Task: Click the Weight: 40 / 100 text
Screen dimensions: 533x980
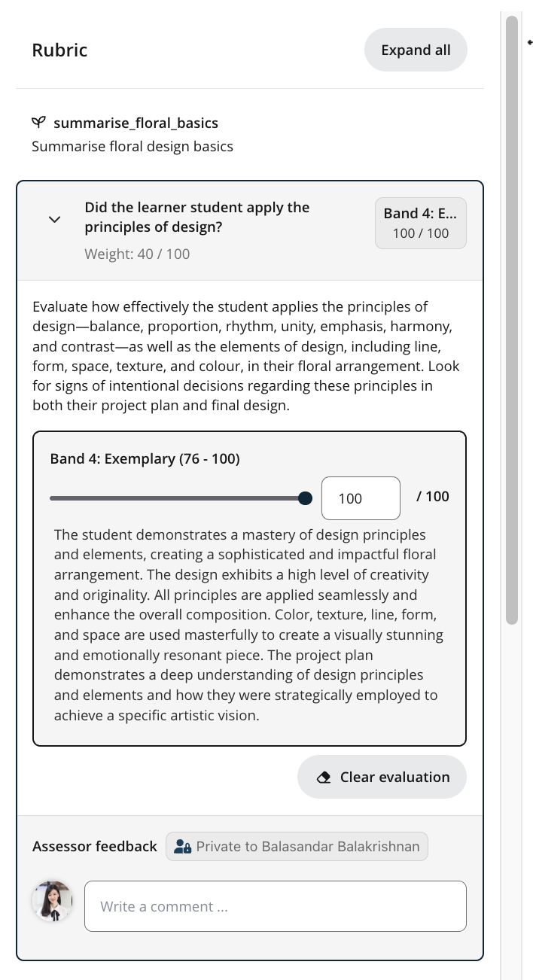Action: click(x=137, y=254)
